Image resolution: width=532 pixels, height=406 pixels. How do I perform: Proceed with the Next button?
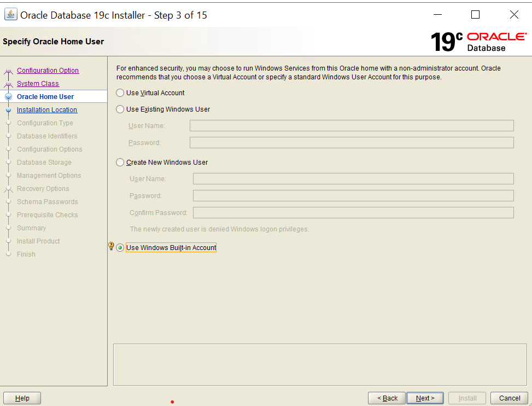(425, 398)
